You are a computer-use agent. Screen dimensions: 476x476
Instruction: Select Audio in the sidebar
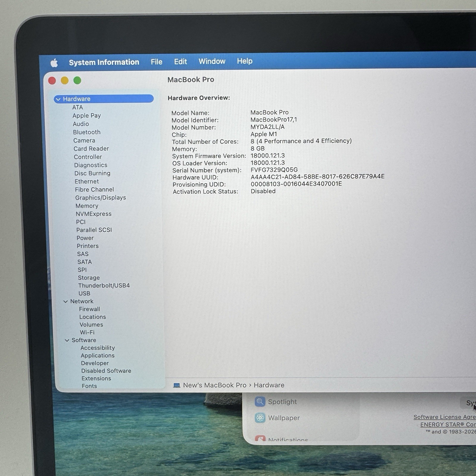pos(81,124)
